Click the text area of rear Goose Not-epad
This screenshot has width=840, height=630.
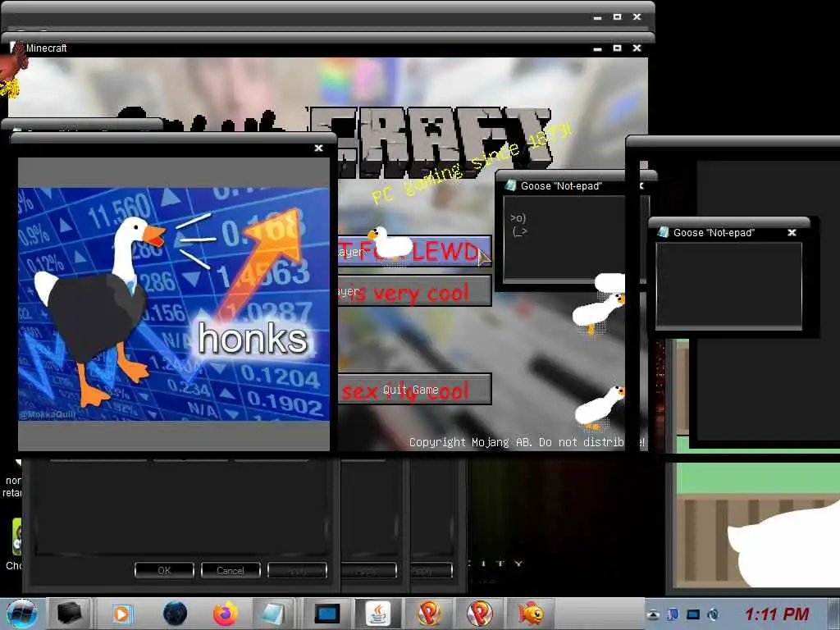pos(564,239)
